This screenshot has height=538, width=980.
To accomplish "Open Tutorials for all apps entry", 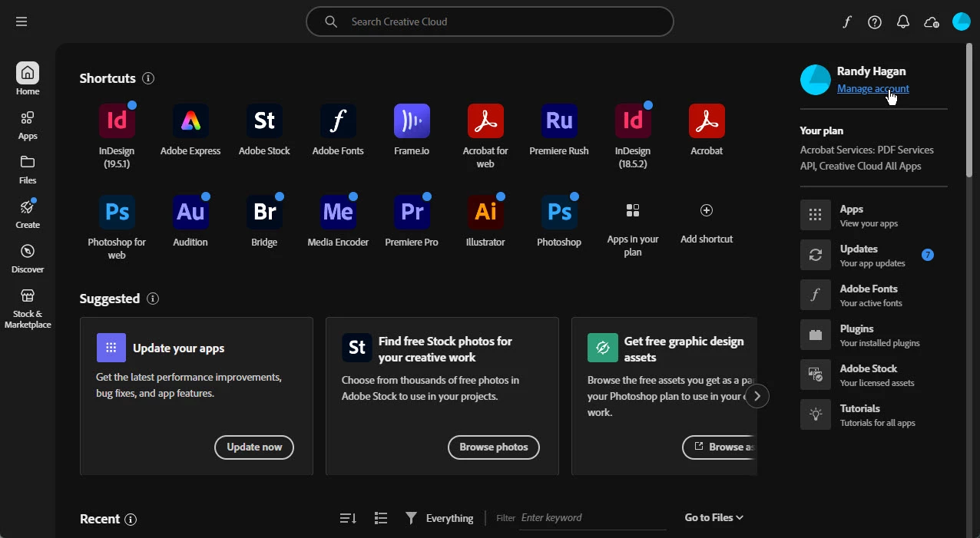I will point(873,415).
